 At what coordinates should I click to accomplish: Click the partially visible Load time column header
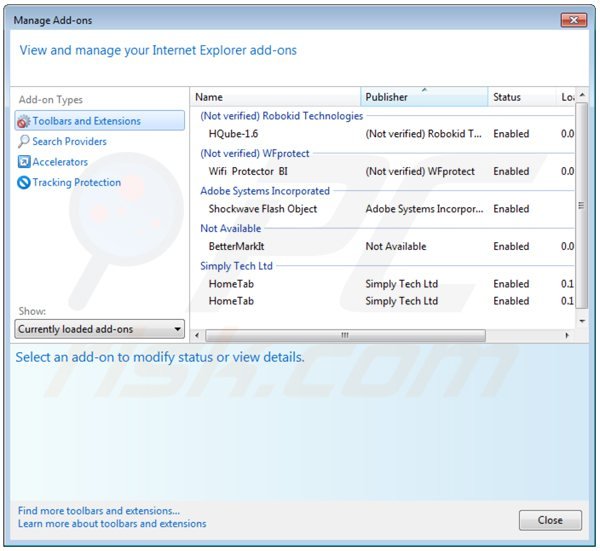coord(566,97)
